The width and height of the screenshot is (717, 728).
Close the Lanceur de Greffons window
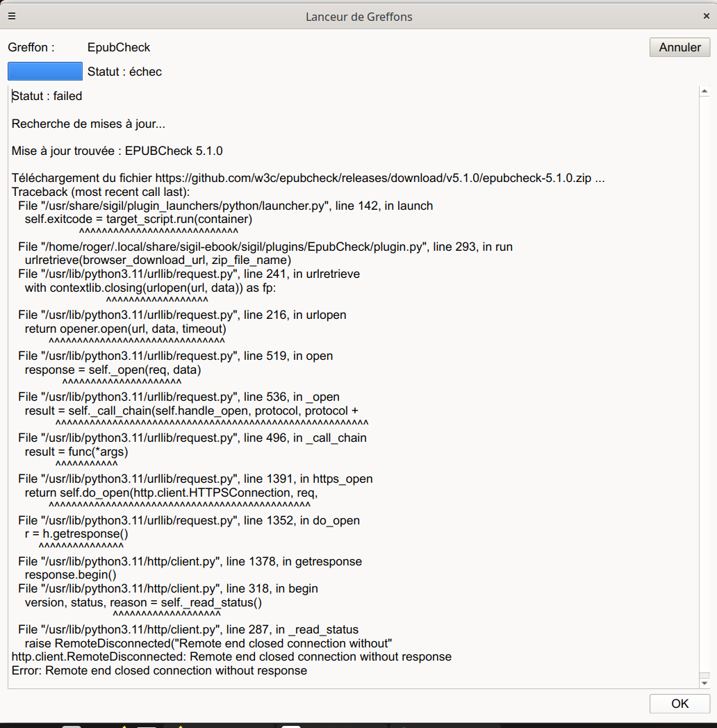coord(707,16)
